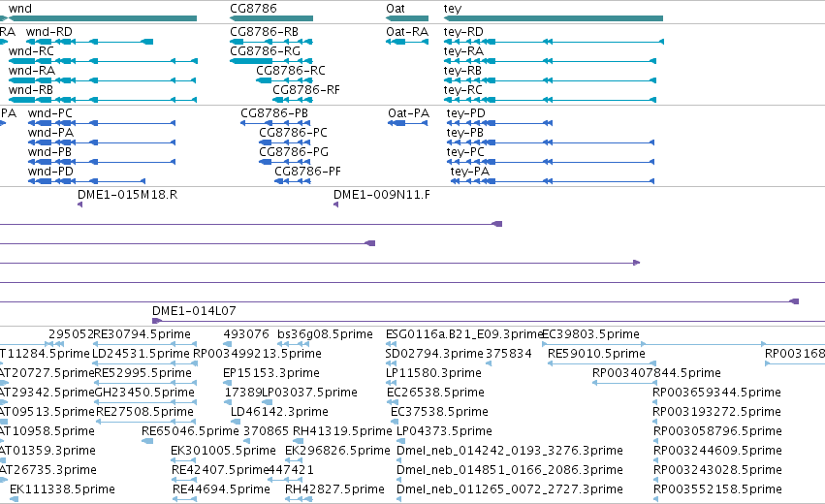The image size is (825, 504).
Task: Select transcript wnd-RC
Action: [31, 51]
